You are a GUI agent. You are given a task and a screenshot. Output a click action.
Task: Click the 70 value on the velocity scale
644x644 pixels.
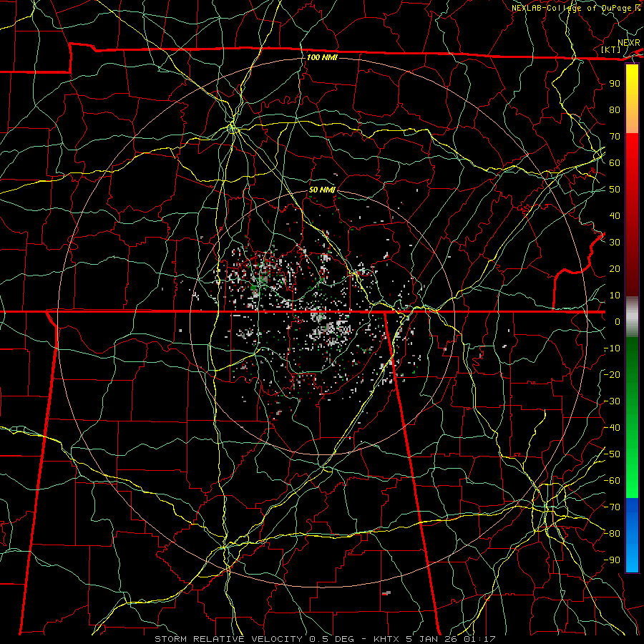coord(615,137)
